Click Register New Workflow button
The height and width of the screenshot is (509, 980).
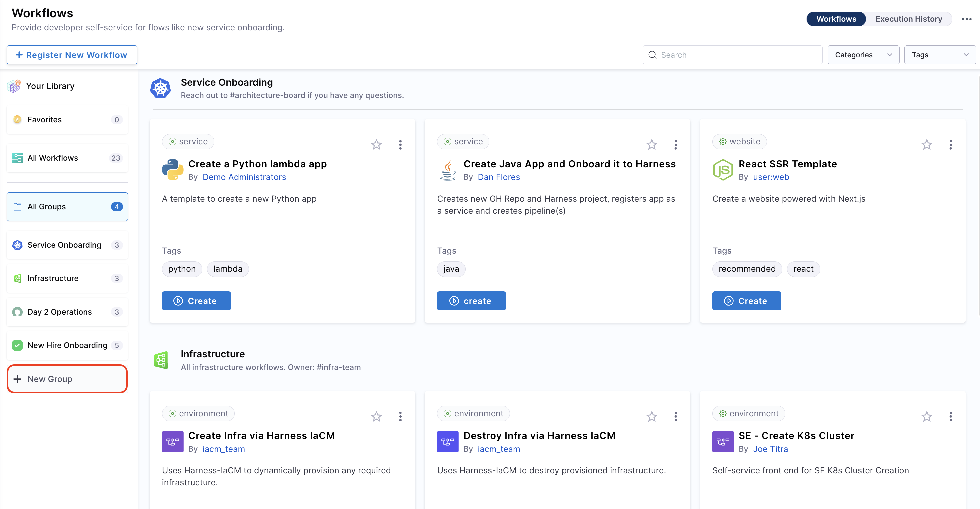click(x=72, y=55)
